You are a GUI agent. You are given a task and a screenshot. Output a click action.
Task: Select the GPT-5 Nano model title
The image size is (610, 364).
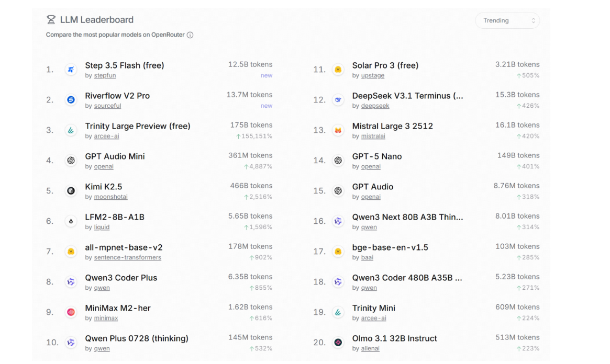click(x=376, y=156)
